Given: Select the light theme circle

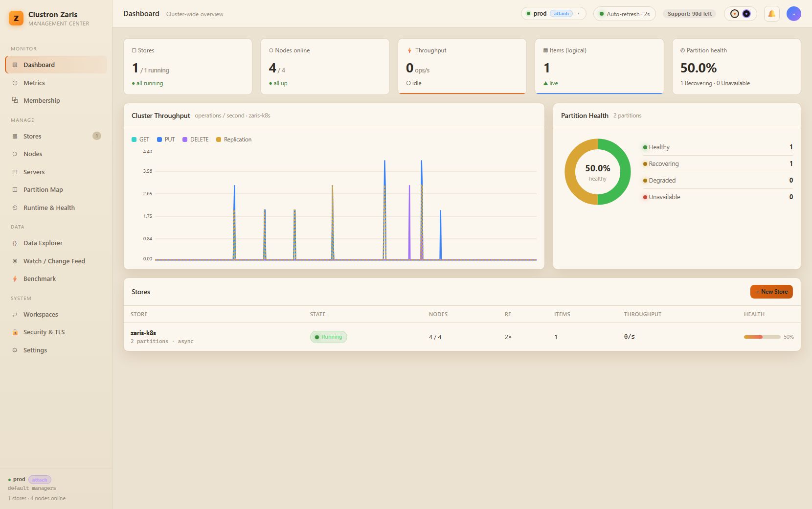Looking at the screenshot, I should pyautogui.click(x=734, y=14).
